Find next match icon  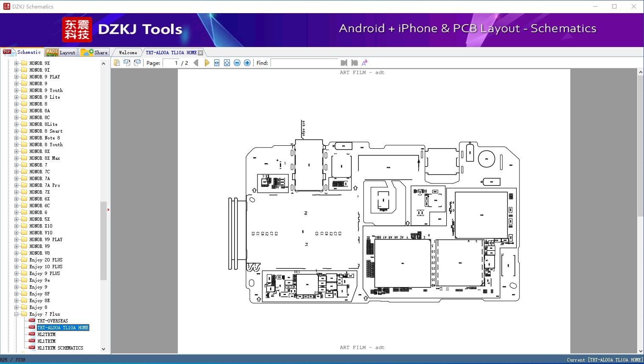click(x=354, y=63)
